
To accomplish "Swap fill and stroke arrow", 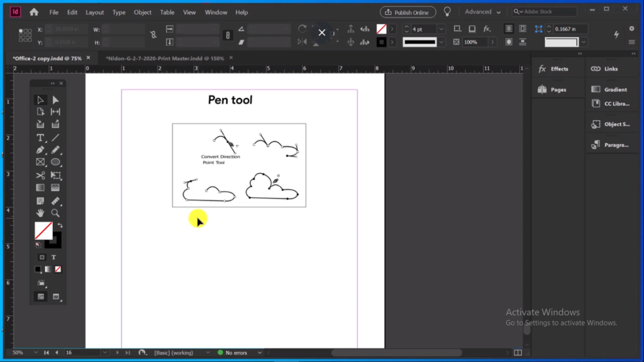I will [x=60, y=226].
